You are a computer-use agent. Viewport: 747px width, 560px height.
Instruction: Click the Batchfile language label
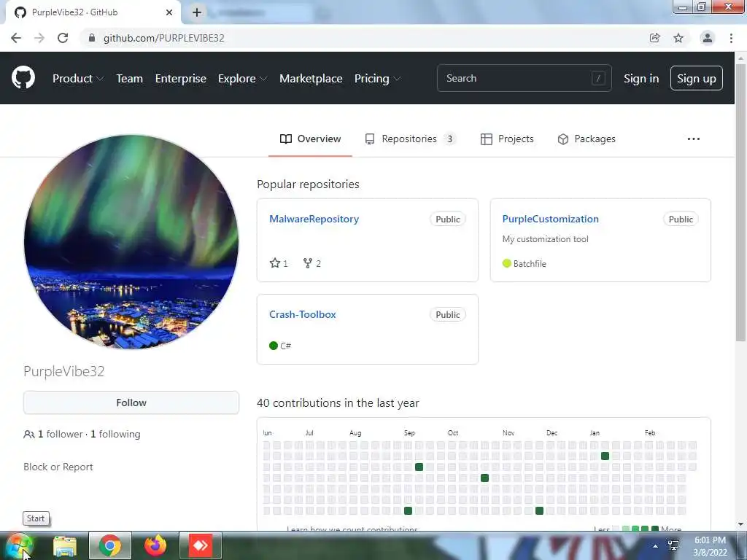[x=524, y=264]
